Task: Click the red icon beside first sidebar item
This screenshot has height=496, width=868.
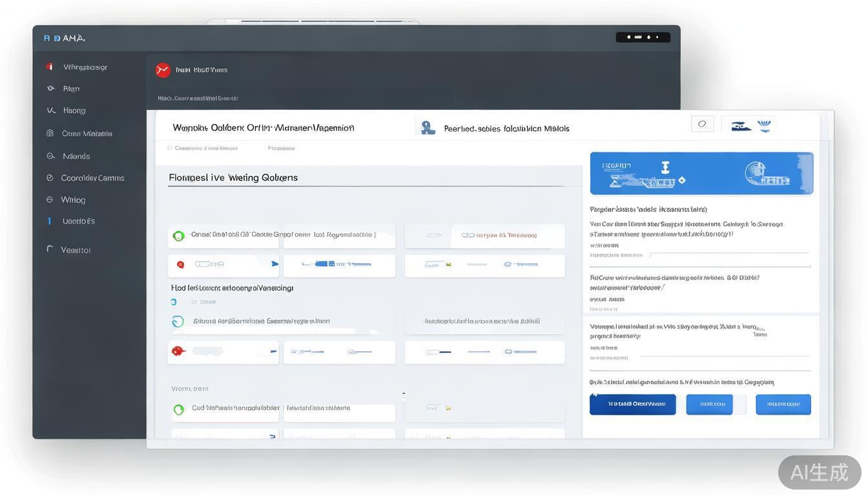Action: [50, 67]
